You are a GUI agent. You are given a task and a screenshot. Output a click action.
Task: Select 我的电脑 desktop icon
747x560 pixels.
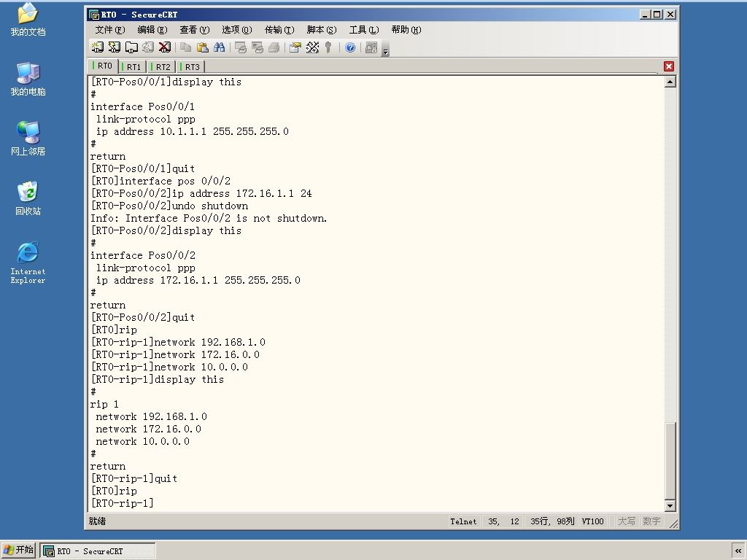28,79
